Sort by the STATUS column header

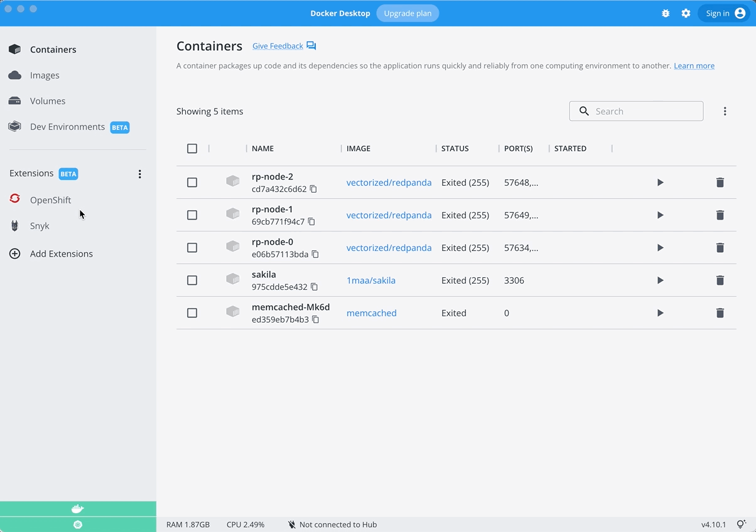[x=455, y=149]
